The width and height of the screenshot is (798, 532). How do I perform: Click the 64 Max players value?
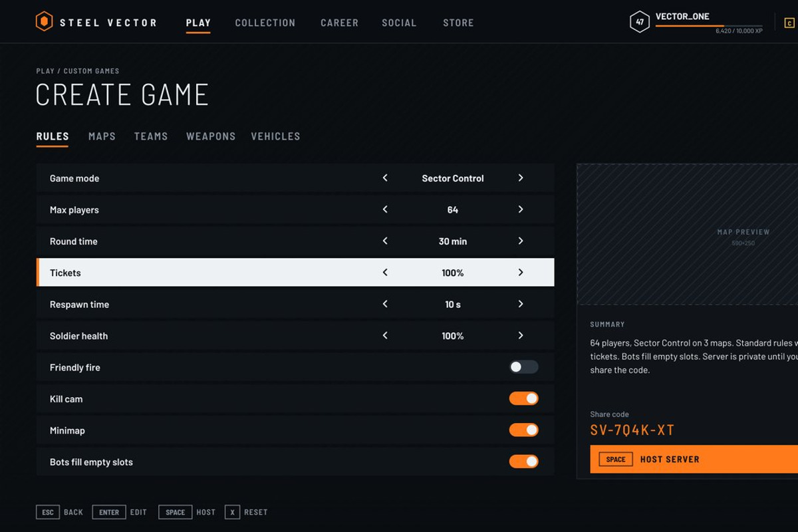(x=453, y=209)
